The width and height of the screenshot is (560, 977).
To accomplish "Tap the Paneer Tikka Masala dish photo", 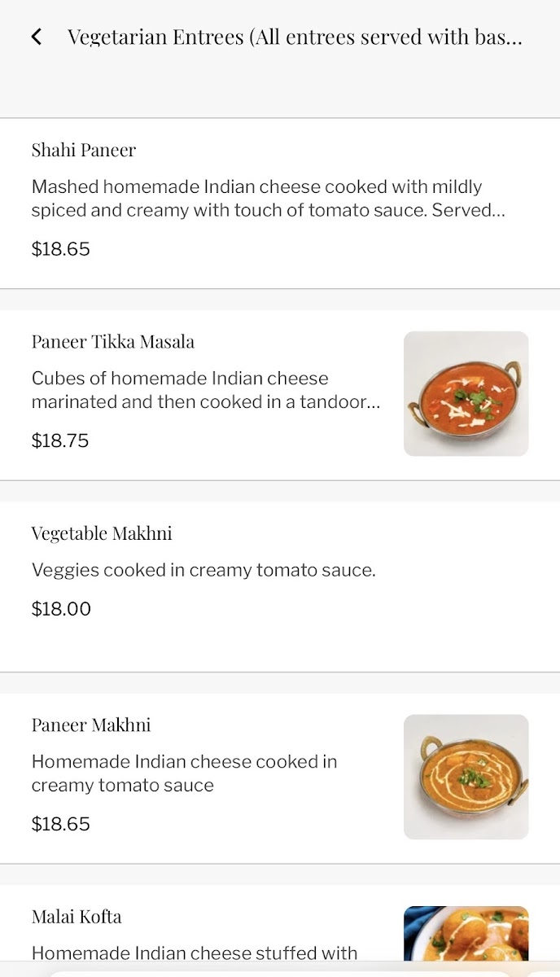I will pos(465,393).
